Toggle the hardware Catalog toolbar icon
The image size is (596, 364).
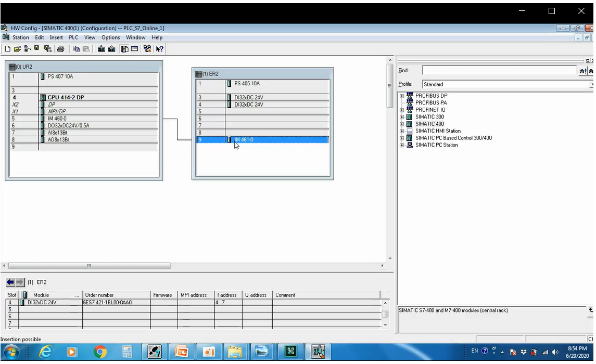125,49
